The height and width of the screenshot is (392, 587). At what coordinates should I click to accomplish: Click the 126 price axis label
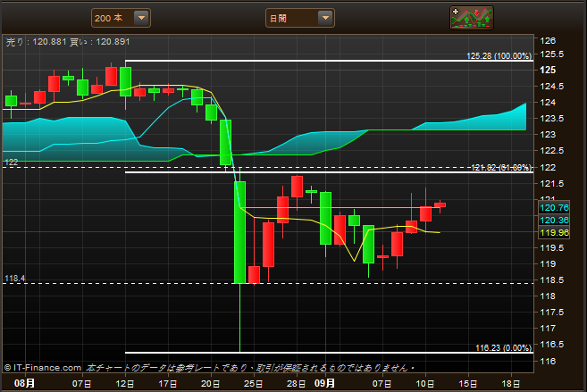[x=548, y=41]
